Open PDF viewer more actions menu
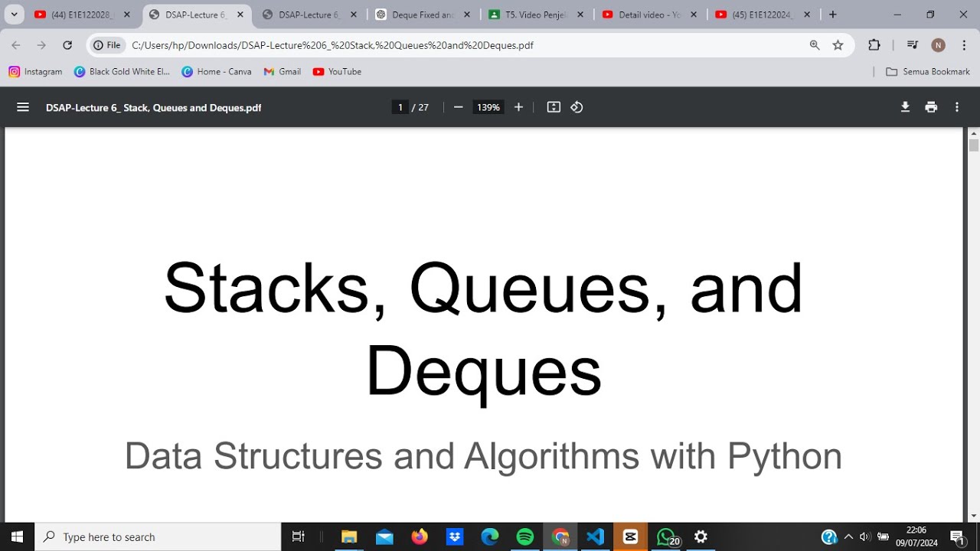This screenshot has width=980, height=551. 956,107
